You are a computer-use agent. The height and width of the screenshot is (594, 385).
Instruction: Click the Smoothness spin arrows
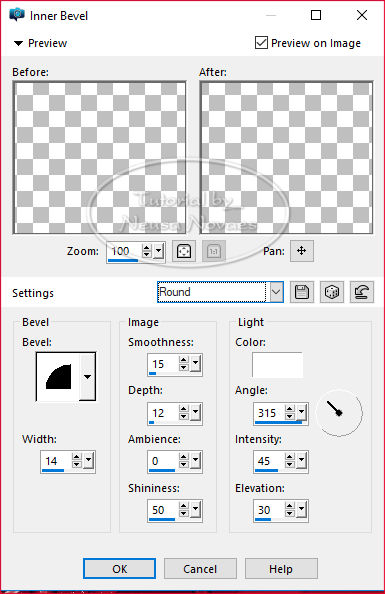[183, 364]
